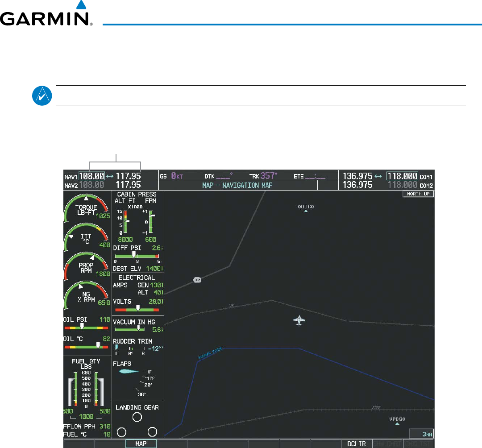Click the TORQUE LB-FT gauge
The width and height of the screenshot is (482, 448).
tap(86, 207)
